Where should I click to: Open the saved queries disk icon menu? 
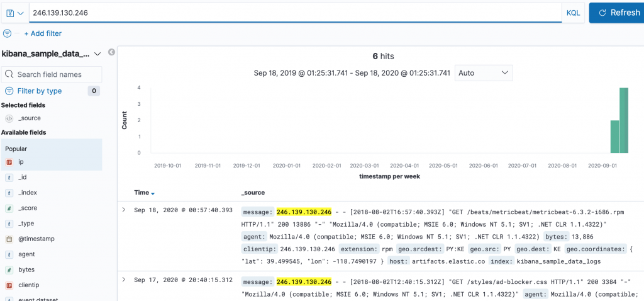click(14, 13)
